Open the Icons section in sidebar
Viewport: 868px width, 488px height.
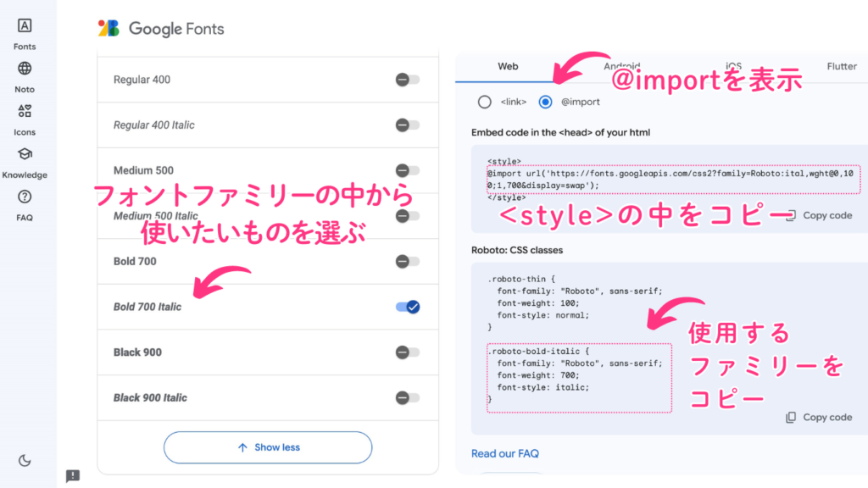click(x=25, y=120)
